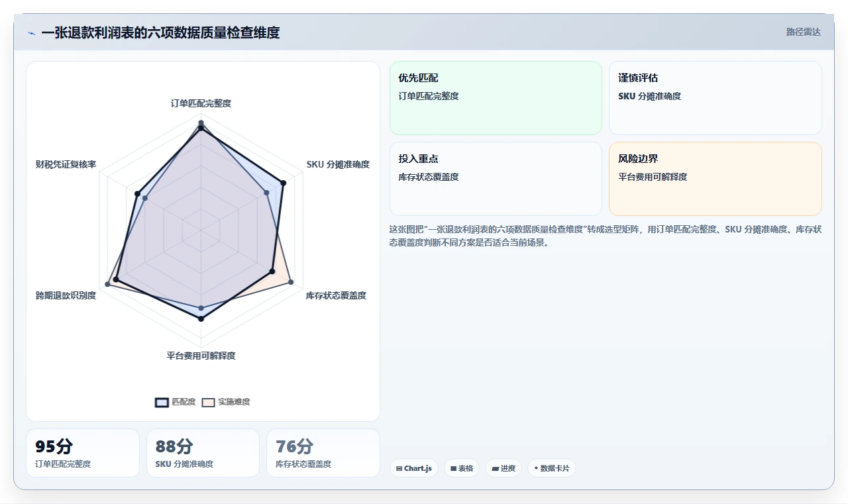Click the chip icon before Chart.js
Screen dimensions: 848x504
click(x=399, y=468)
